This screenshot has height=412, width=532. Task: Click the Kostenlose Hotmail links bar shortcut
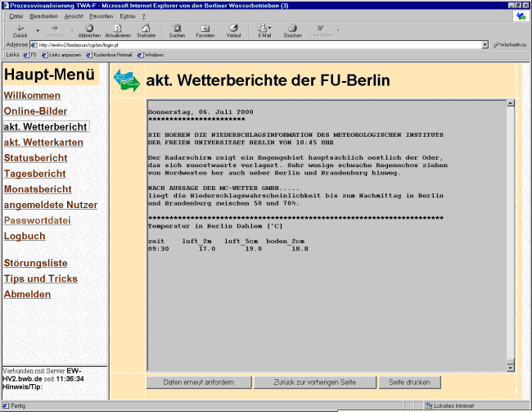(111, 55)
